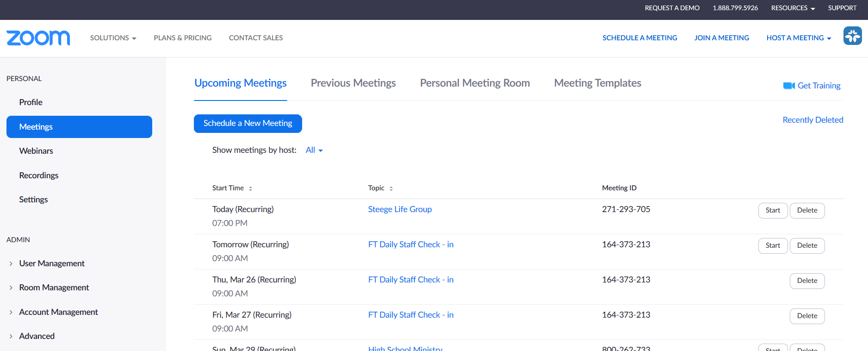This screenshot has height=351, width=868.
Task: Open Recently Deleted meetings link
Action: [813, 120]
